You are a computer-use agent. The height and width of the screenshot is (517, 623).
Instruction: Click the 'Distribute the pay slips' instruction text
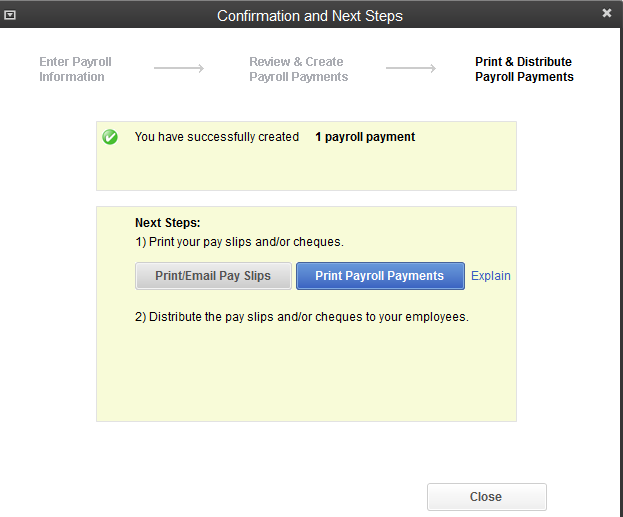301,317
